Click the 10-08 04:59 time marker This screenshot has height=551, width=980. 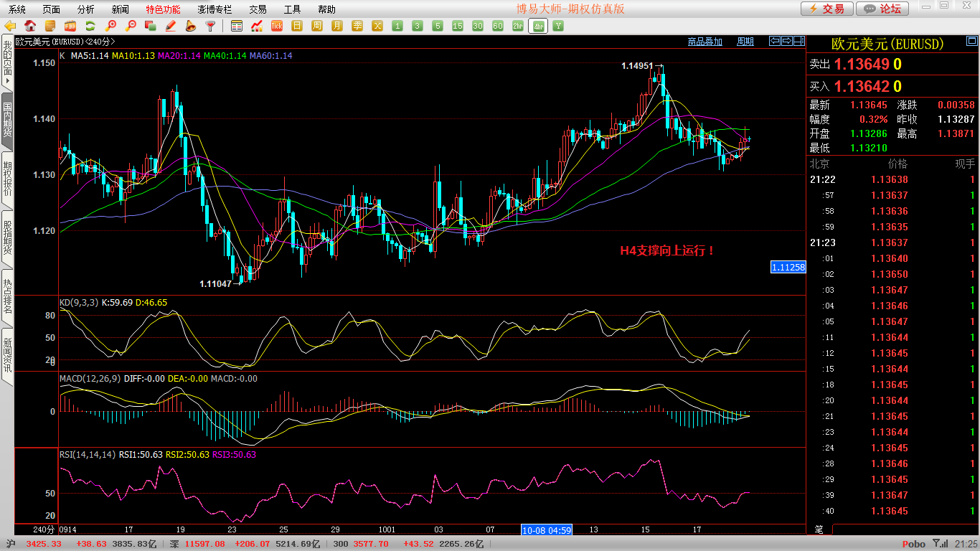click(x=547, y=529)
